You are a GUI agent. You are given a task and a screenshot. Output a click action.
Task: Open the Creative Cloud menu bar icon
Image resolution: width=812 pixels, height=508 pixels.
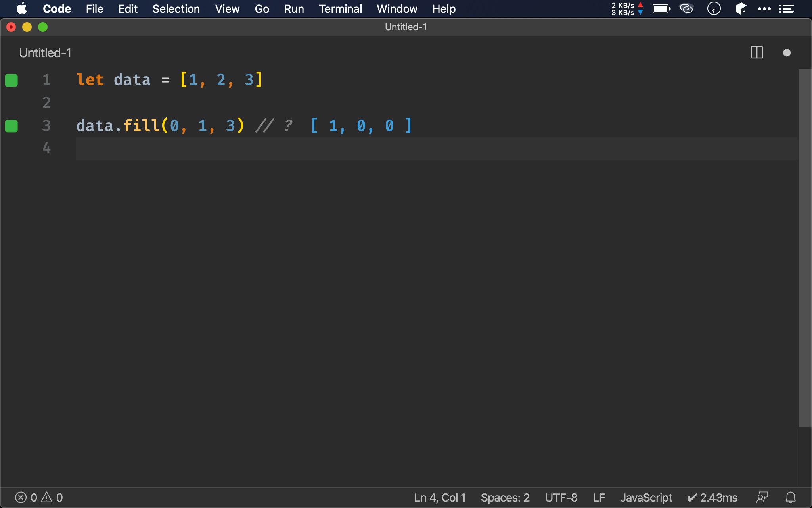686,9
